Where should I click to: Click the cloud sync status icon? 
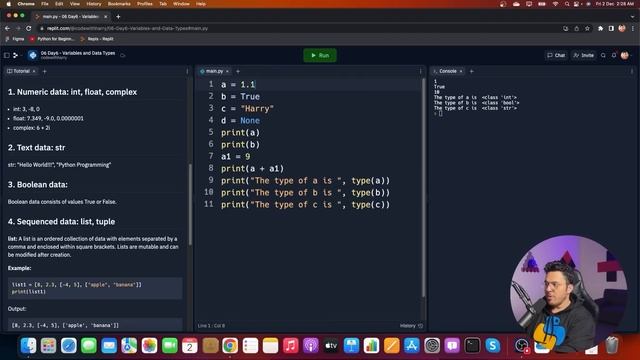tap(122, 55)
